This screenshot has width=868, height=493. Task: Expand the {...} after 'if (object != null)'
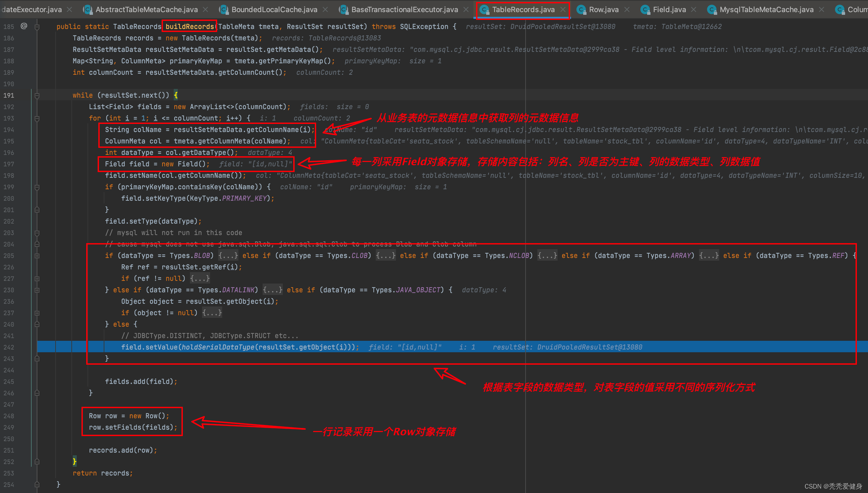(212, 313)
